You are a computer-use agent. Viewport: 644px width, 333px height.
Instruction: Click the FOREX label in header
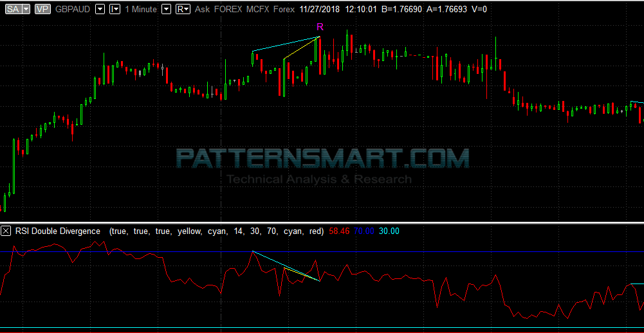pyautogui.click(x=228, y=9)
